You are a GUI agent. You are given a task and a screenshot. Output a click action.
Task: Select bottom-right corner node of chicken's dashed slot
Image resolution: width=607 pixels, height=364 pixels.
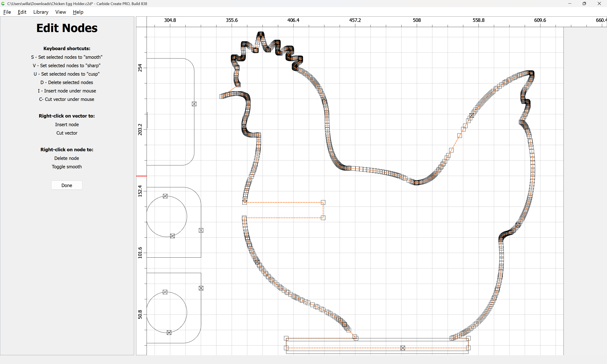click(323, 218)
